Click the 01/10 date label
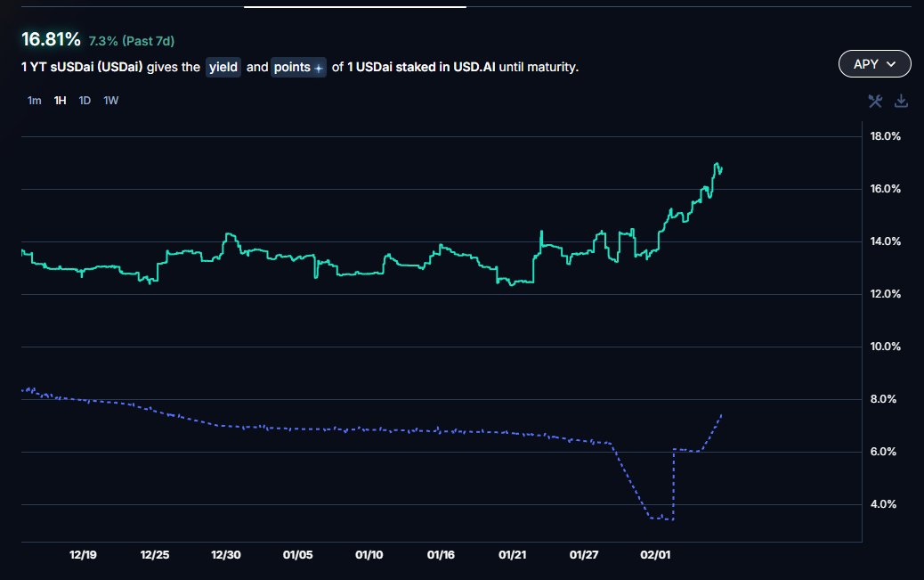Screen dimensions: 924x580 (x=369, y=555)
